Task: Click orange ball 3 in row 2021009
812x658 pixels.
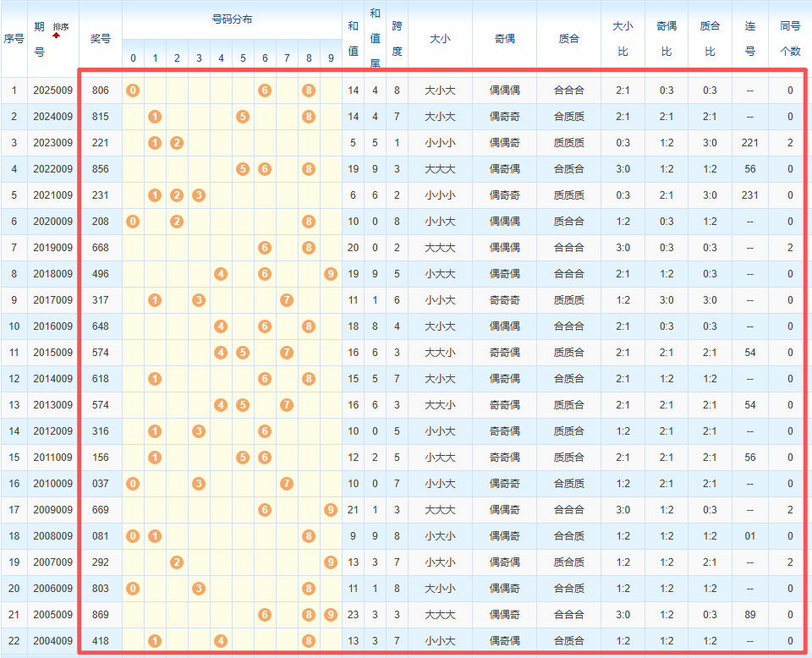Action: 199,195
